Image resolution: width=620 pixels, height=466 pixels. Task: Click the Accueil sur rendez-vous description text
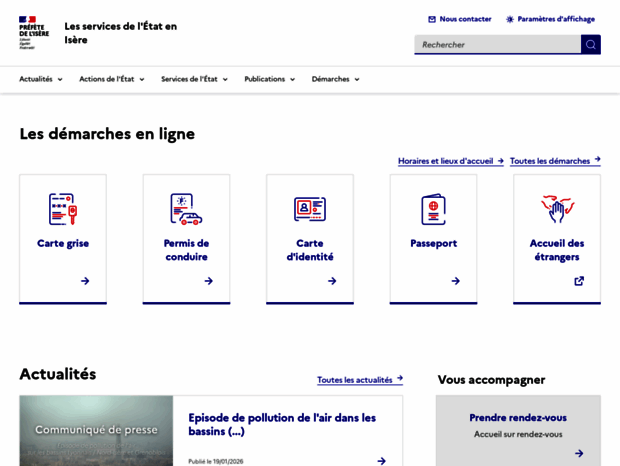click(518, 434)
